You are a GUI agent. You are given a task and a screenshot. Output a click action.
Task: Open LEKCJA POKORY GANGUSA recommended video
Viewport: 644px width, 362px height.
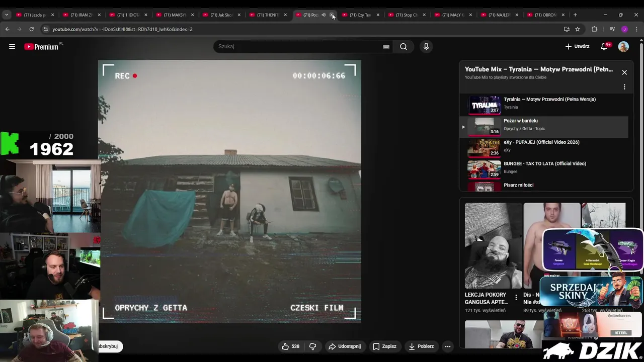click(493, 245)
